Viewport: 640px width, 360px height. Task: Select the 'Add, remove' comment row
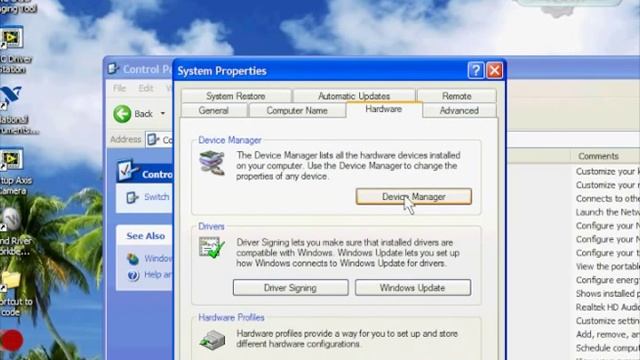(x=608, y=334)
